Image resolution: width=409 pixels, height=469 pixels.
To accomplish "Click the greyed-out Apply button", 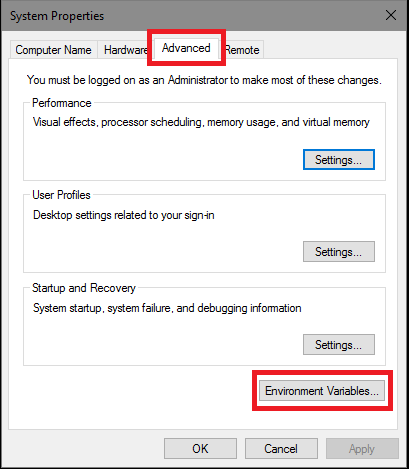I will point(362,449).
